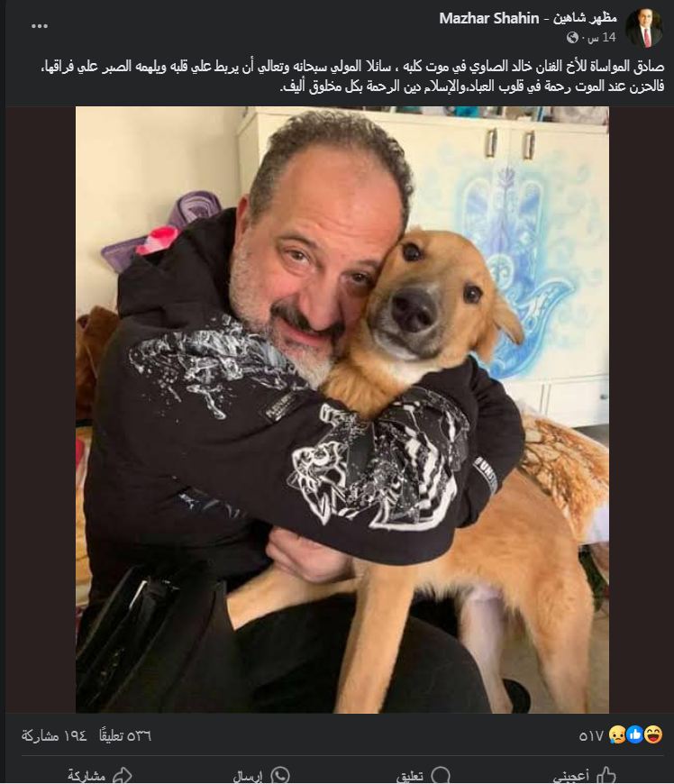This screenshot has height=784, width=674.
Task: Click the share label button
Action: pos(87,777)
